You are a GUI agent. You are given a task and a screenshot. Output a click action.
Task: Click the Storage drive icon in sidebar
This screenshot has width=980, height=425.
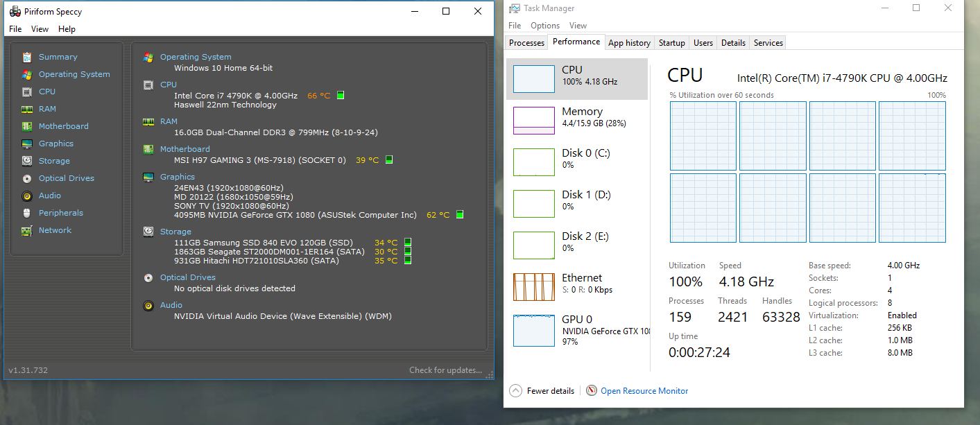point(27,161)
